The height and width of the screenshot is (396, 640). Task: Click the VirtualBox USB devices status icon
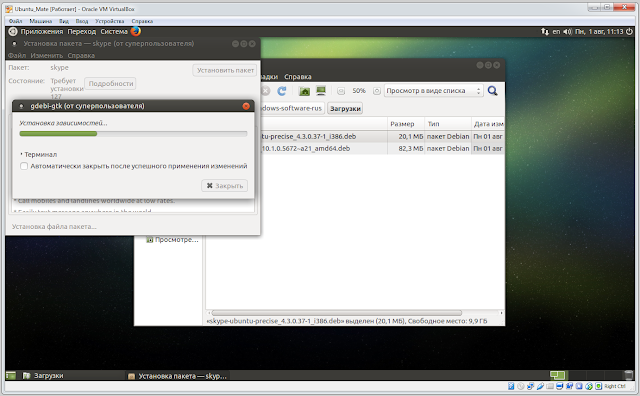(x=540, y=386)
